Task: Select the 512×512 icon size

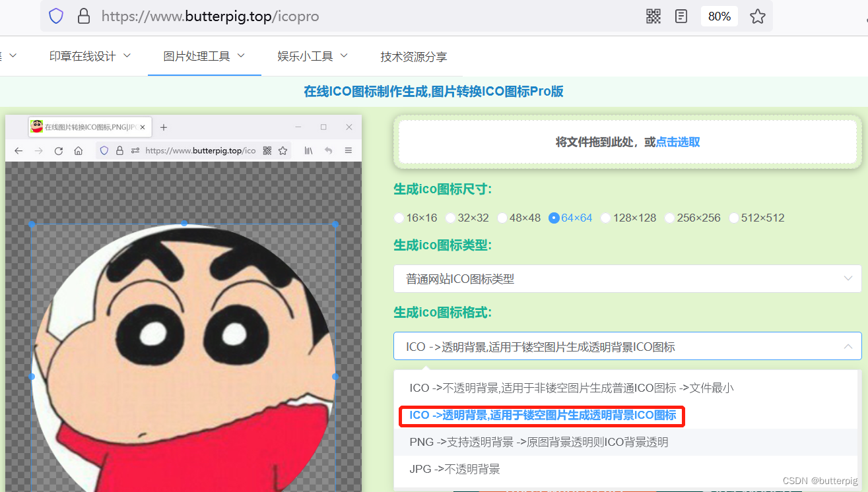Action: [x=756, y=218]
